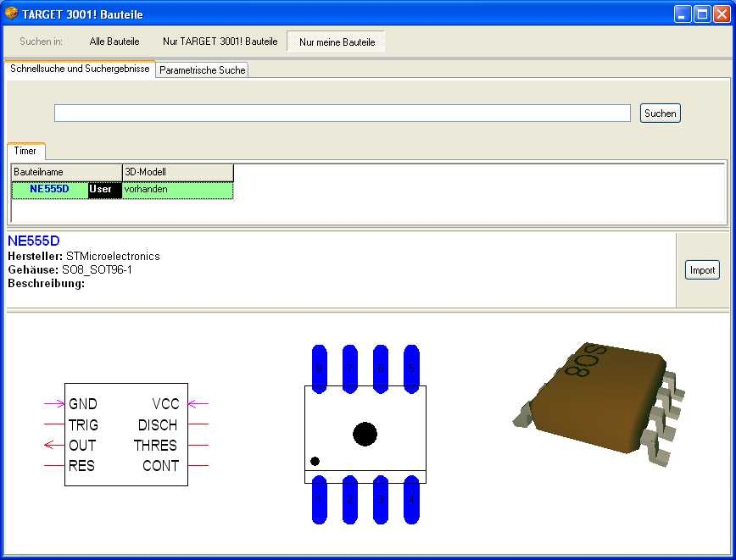Select Nur meine Bauteile scope
The height and width of the screenshot is (560, 736).
(x=337, y=42)
